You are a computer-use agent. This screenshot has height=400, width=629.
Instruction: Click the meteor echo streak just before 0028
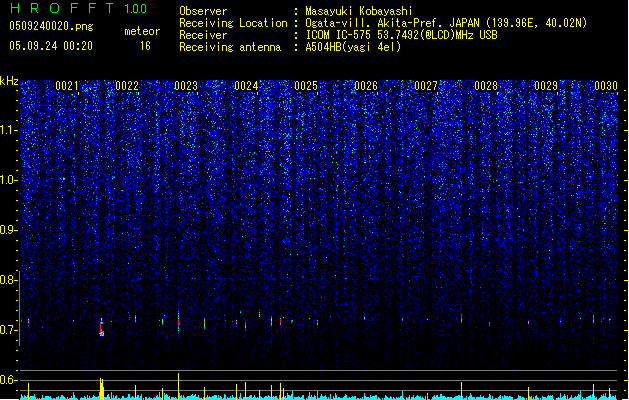(461, 319)
